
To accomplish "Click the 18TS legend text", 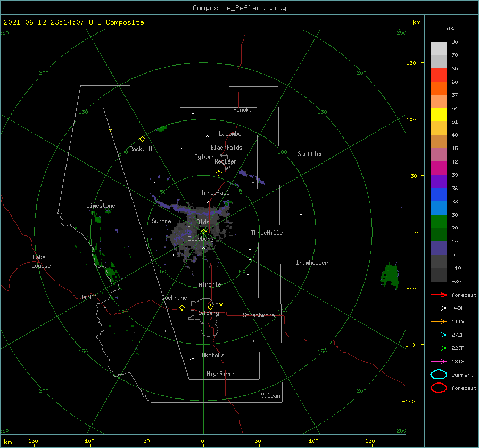I will (x=458, y=362).
